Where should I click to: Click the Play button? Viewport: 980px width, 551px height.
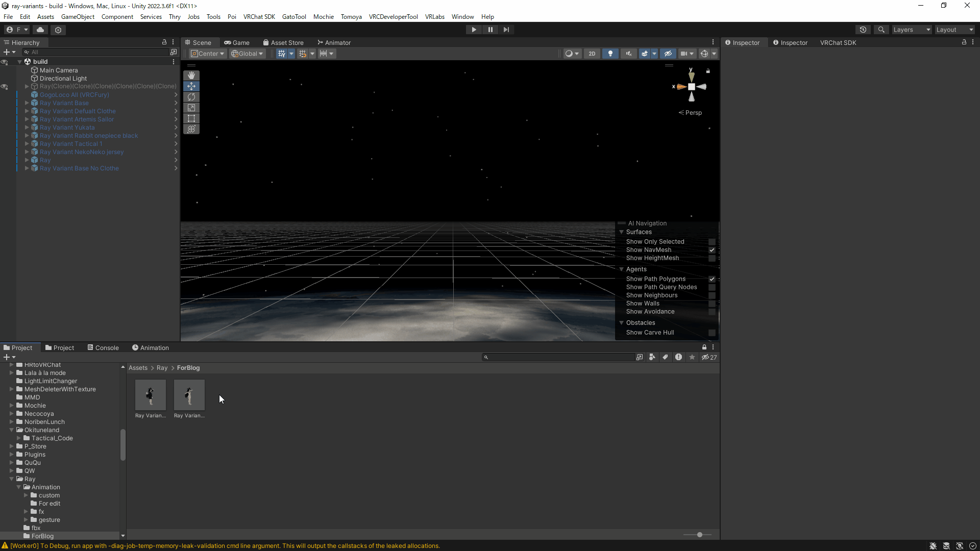click(474, 30)
